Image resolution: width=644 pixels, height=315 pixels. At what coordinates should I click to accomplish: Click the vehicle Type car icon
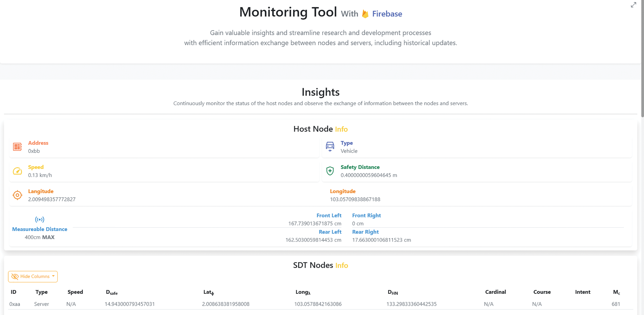pyautogui.click(x=330, y=146)
